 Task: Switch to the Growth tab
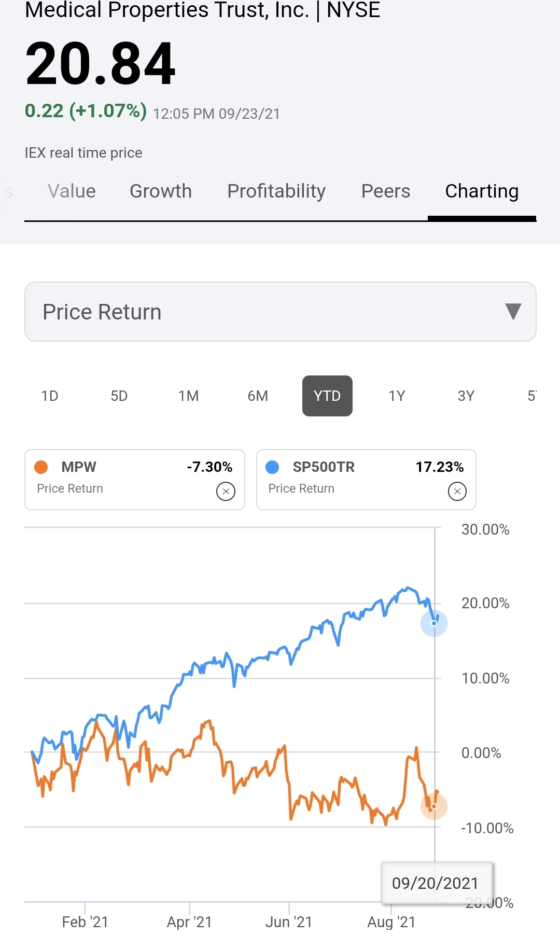point(161,191)
